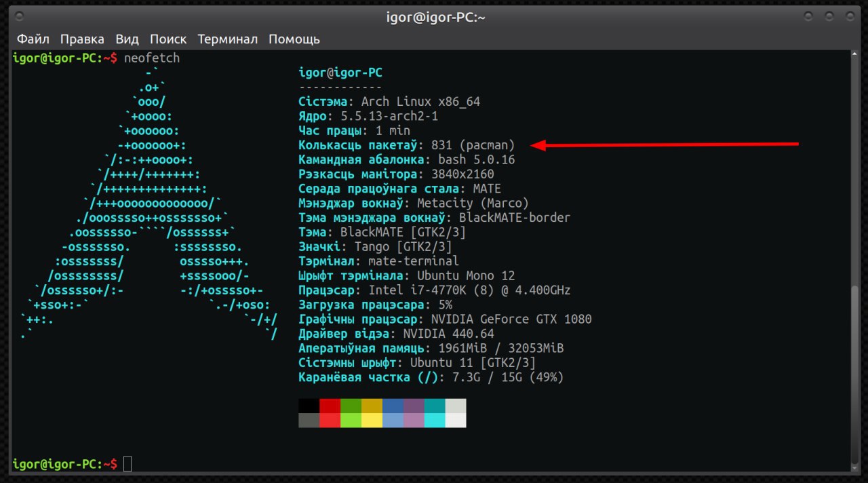The image size is (868, 483).
Task: Click the 'igor@igor-PC' header above the dashes
Action: tap(340, 73)
